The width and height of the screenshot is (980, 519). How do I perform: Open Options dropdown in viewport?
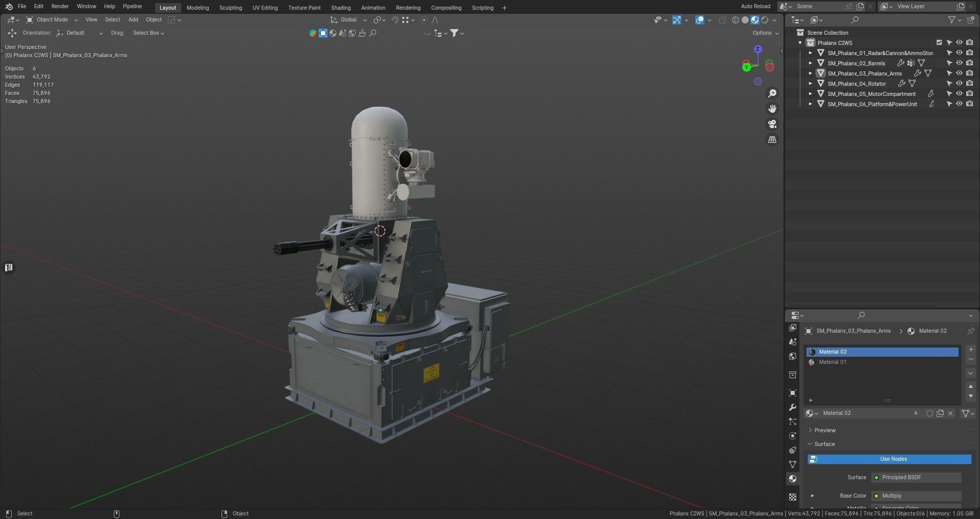[766, 33]
